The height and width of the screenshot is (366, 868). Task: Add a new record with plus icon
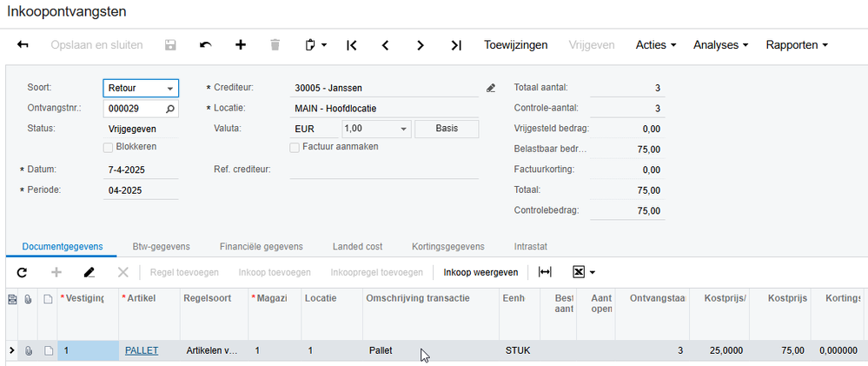pos(241,45)
